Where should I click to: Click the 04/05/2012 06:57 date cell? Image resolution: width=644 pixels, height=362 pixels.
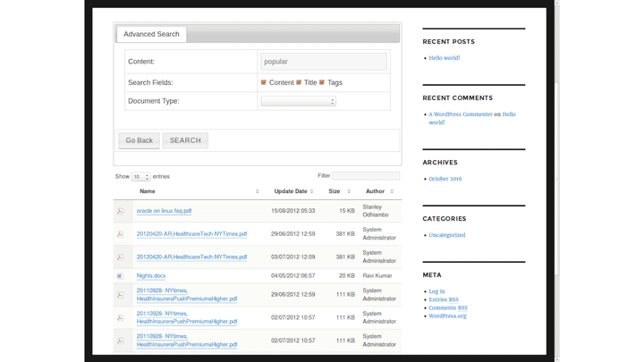292,276
